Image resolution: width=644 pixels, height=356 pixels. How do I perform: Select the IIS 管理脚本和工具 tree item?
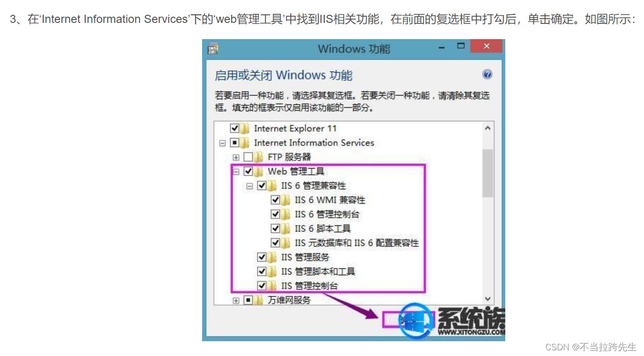pyautogui.click(x=318, y=272)
